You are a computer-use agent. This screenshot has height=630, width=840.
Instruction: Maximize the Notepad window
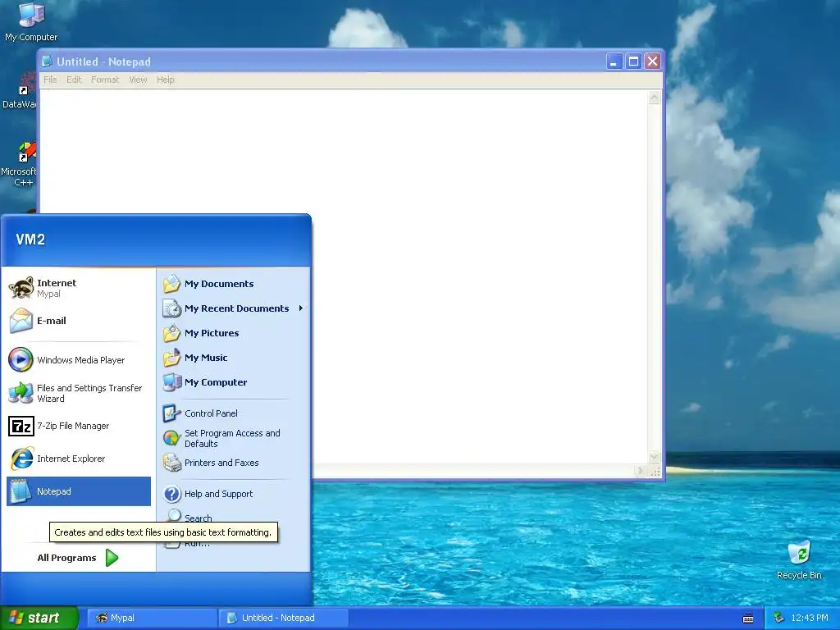point(633,62)
